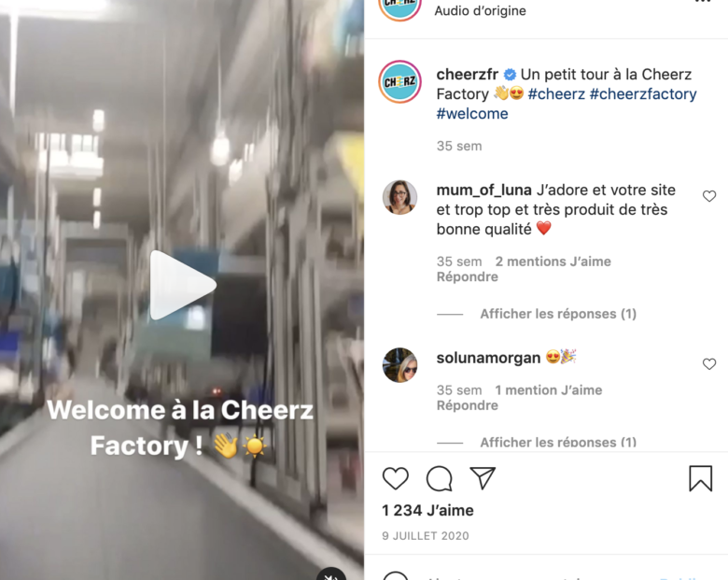Open the #cheerz hashtag
Viewport: 728px width, 580px height.
(556, 94)
